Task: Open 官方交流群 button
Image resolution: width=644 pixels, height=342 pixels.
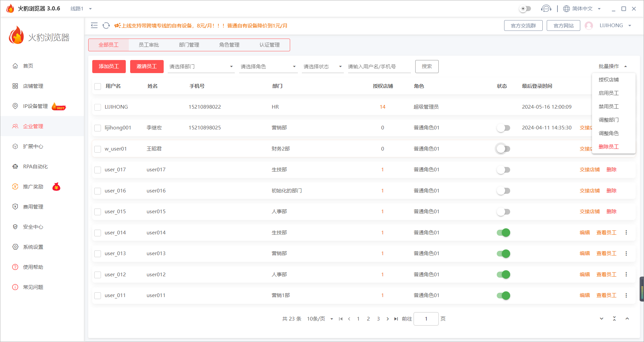Action: tap(523, 25)
